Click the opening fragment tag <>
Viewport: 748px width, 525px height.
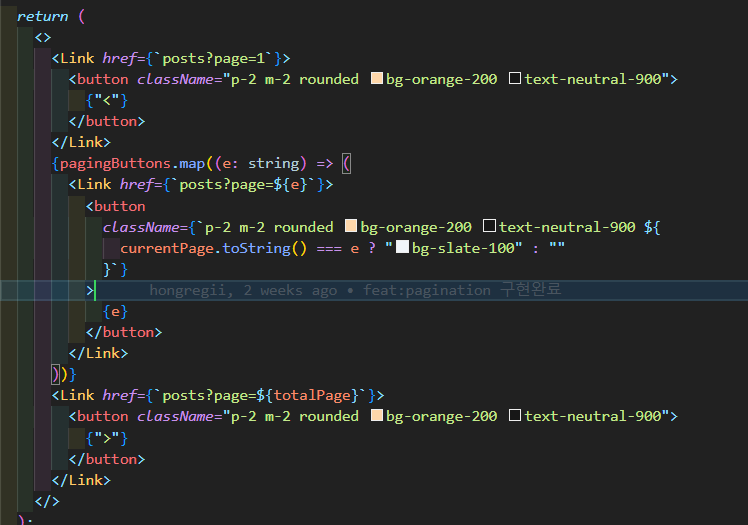(x=42, y=37)
